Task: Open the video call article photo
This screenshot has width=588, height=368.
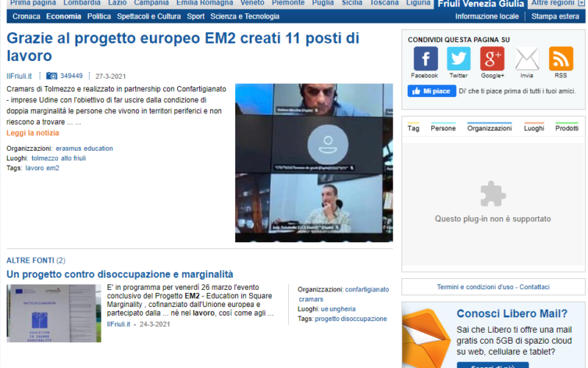Action: click(x=314, y=163)
